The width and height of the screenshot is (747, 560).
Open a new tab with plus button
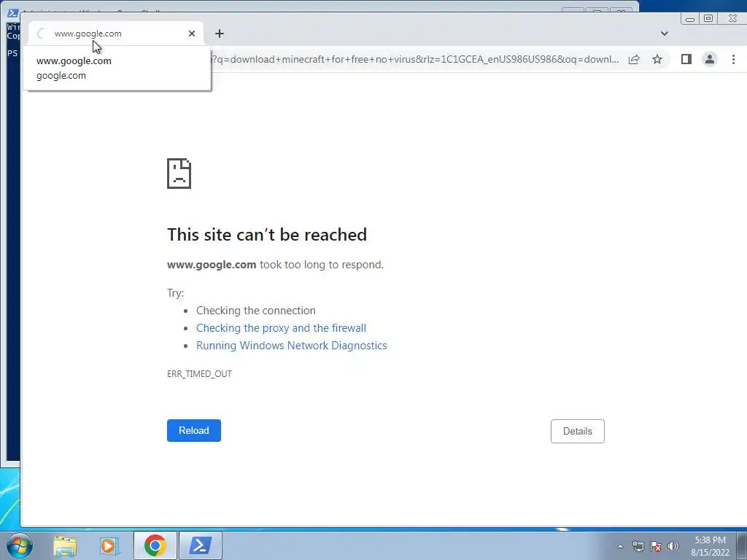219,34
